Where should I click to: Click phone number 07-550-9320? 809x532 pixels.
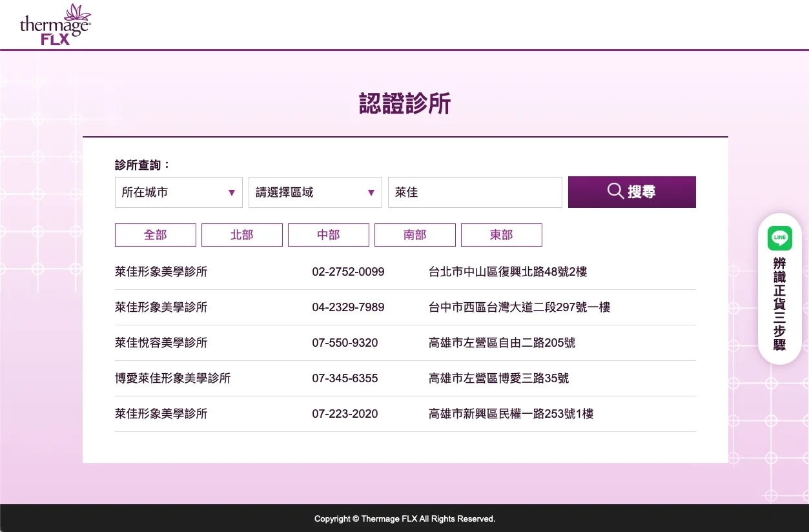point(345,343)
